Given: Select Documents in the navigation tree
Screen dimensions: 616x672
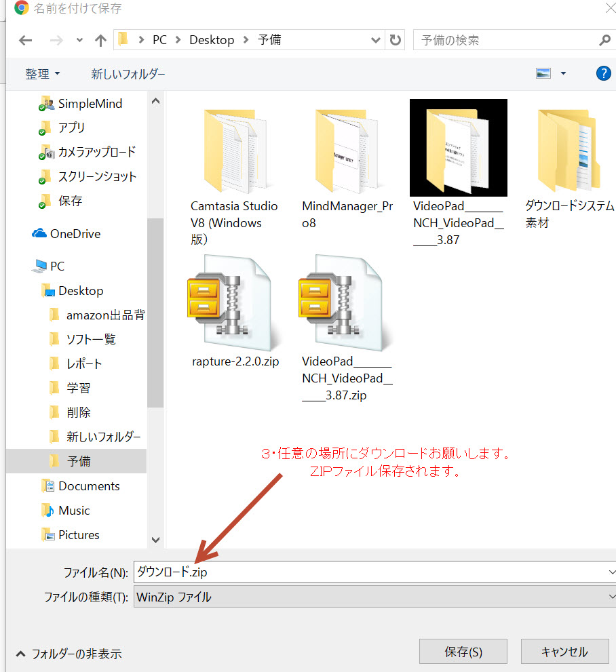Looking at the screenshot, I should 89,486.
